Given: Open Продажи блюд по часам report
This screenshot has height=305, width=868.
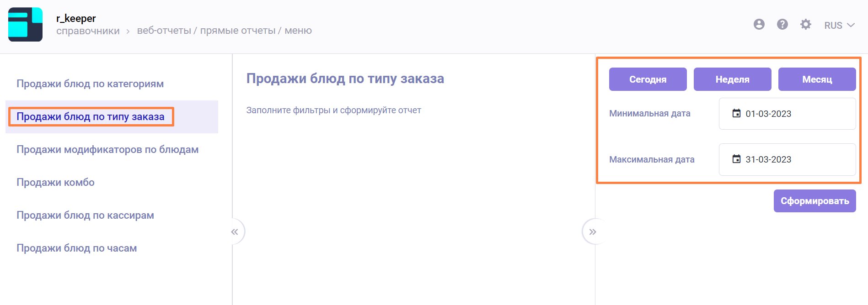Looking at the screenshot, I should point(76,248).
